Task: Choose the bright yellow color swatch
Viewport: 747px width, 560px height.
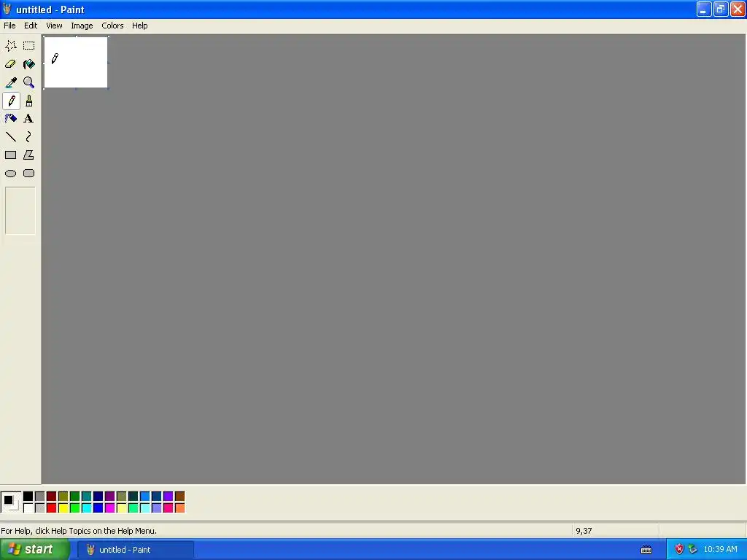Action: [63, 508]
